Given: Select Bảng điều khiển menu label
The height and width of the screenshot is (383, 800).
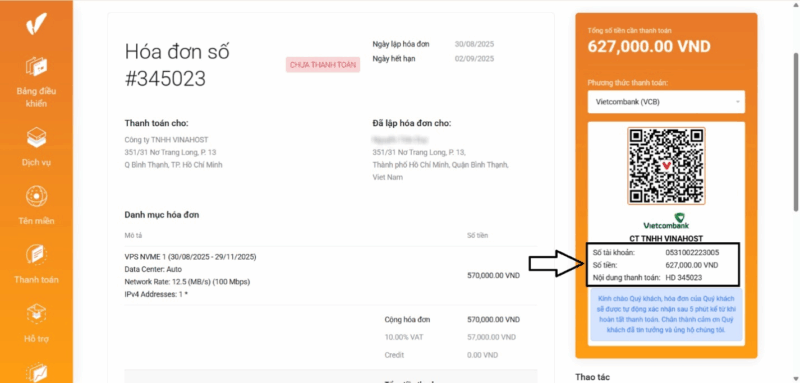Looking at the screenshot, I should pyautogui.click(x=36, y=97).
